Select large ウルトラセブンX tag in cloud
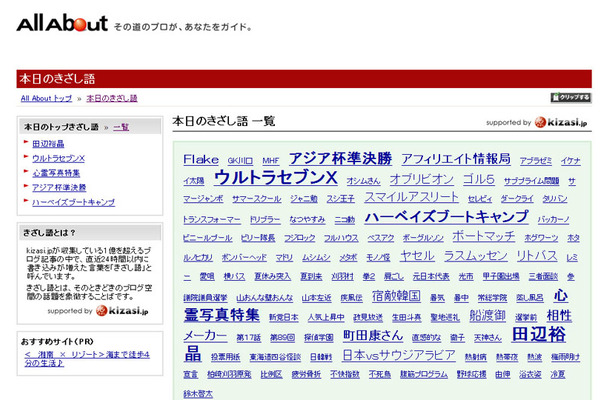Image resolution: width=610 pixels, height=400 pixels. [x=275, y=177]
